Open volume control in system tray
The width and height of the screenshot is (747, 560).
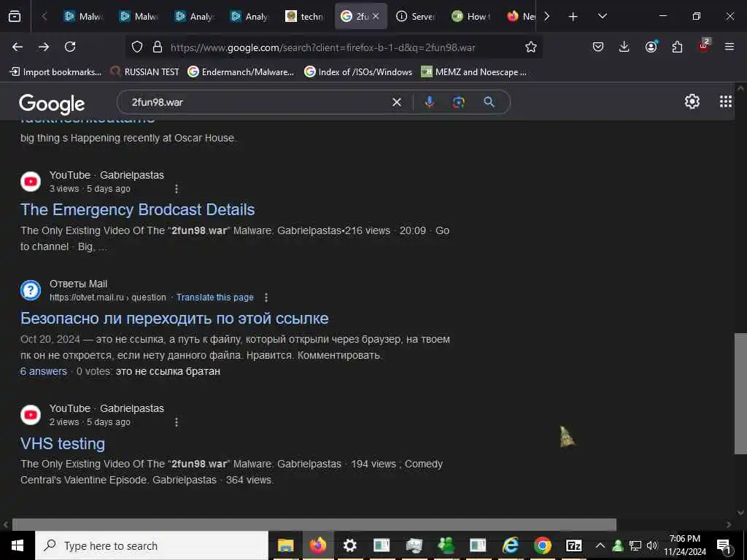pos(651,545)
